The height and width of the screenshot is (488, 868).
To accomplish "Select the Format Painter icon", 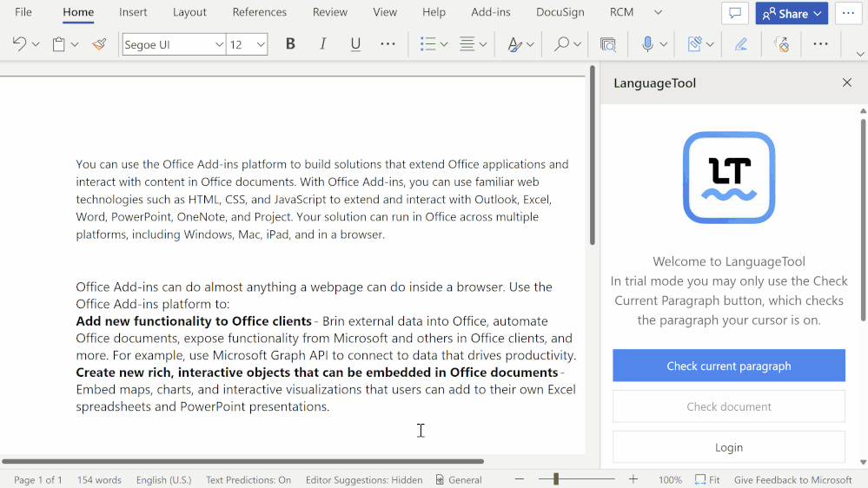I will coord(99,43).
